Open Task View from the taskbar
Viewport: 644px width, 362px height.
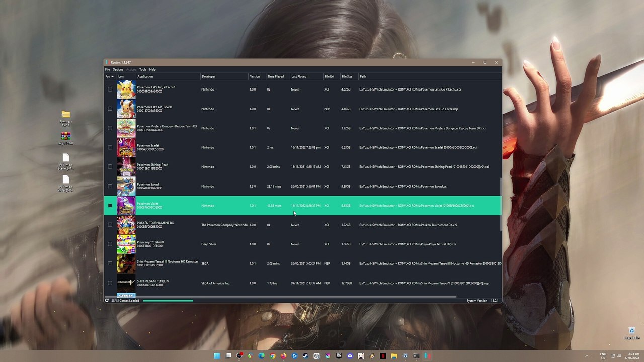(228, 356)
